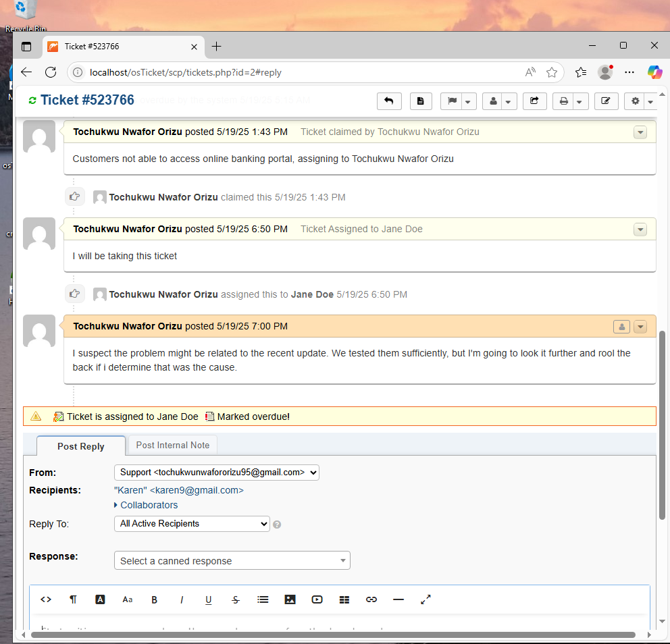This screenshot has height=644, width=670.
Task: Click thumbs-up icon beside assigned to Jane Doe event
Action: pyautogui.click(x=74, y=294)
